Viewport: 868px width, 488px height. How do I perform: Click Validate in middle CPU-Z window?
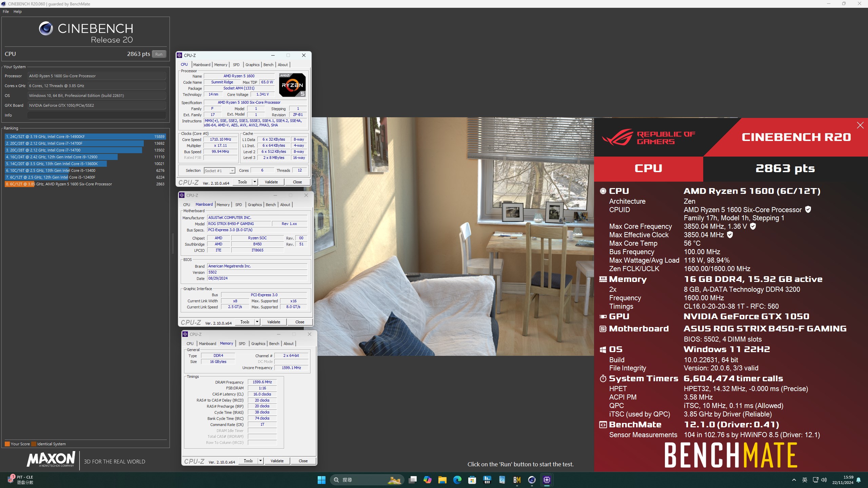(274, 322)
